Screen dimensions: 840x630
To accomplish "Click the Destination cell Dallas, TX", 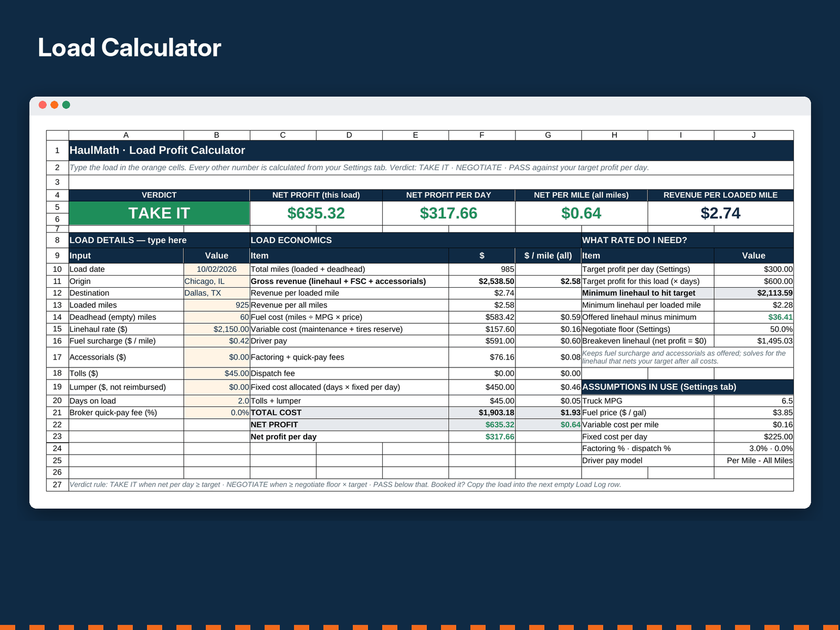I will [x=217, y=293].
